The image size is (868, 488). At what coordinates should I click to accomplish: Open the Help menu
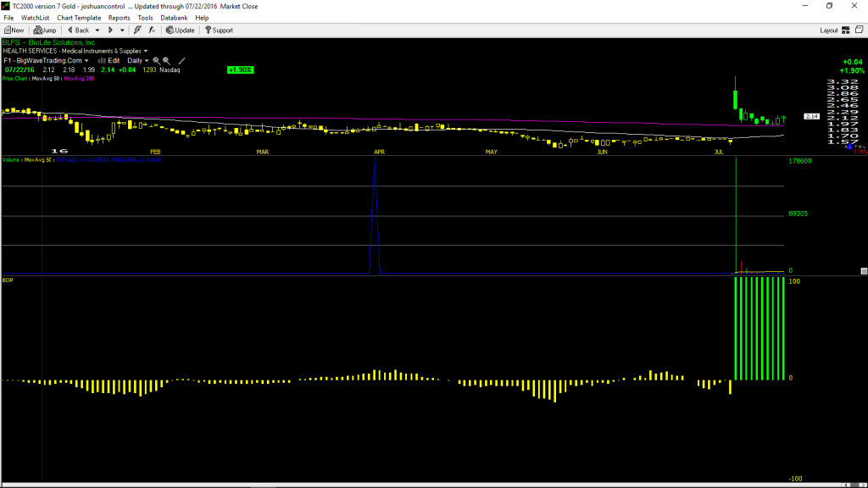click(x=202, y=18)
